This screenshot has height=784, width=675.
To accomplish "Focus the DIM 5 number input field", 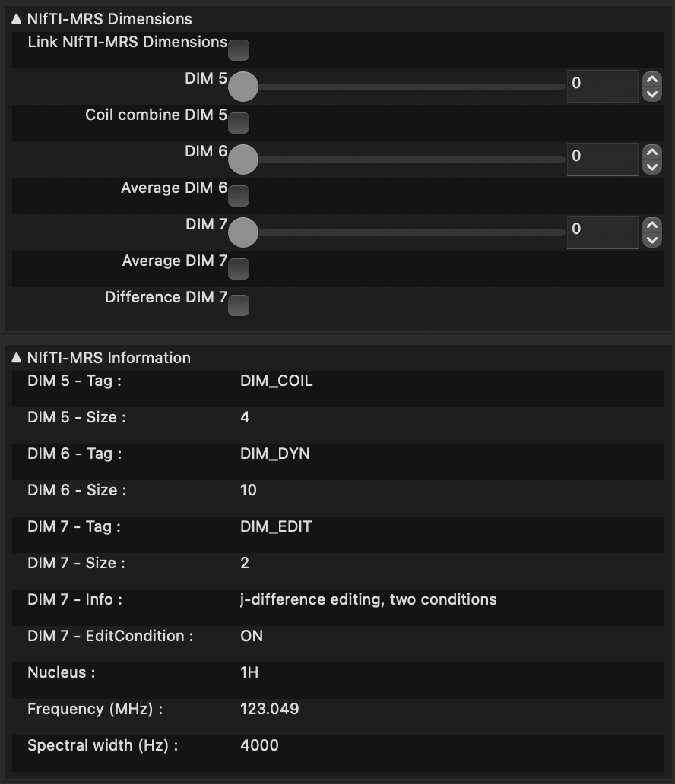I will click(x=602, y=87).
